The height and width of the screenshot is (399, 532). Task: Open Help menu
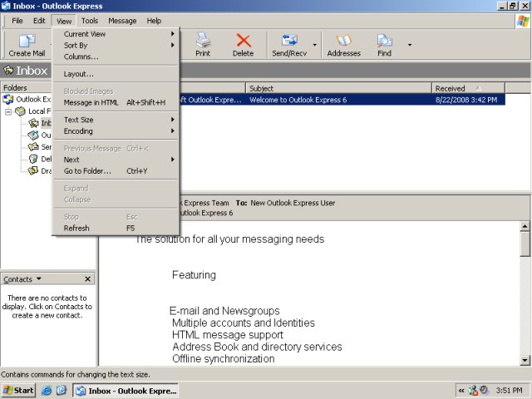point(154,21)
